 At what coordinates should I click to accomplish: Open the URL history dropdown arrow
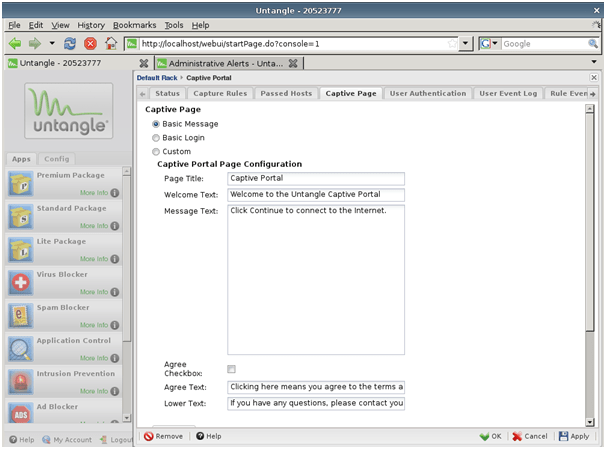coord(466,44)
